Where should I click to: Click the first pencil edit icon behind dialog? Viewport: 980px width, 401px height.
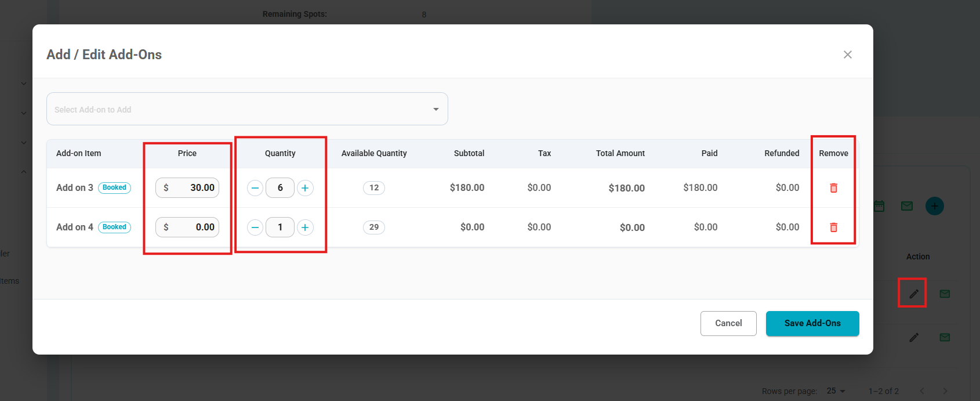tap(914, 294)
